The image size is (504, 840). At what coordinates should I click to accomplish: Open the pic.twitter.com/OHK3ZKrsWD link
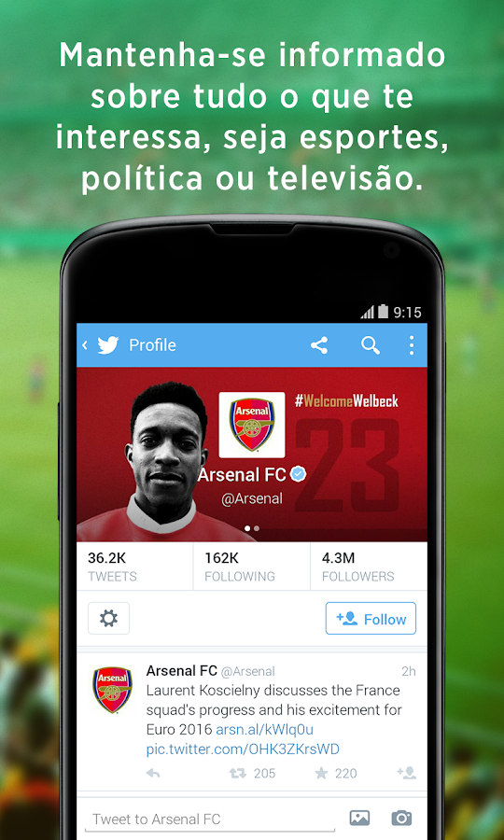pos(243,749)
